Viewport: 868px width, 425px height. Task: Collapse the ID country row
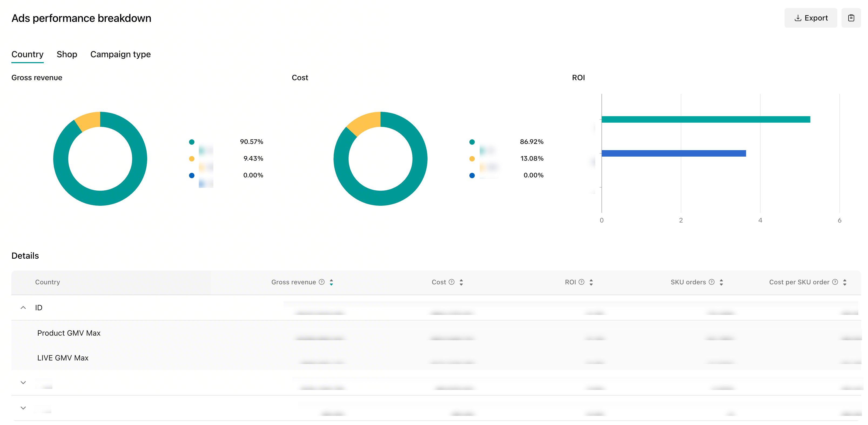point(23,308)
